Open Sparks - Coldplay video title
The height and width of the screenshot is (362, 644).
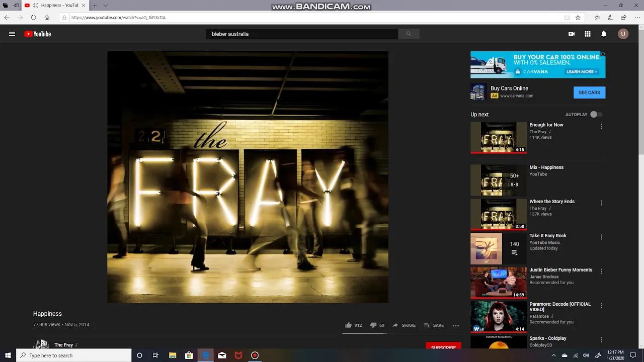tap(548, 338)
